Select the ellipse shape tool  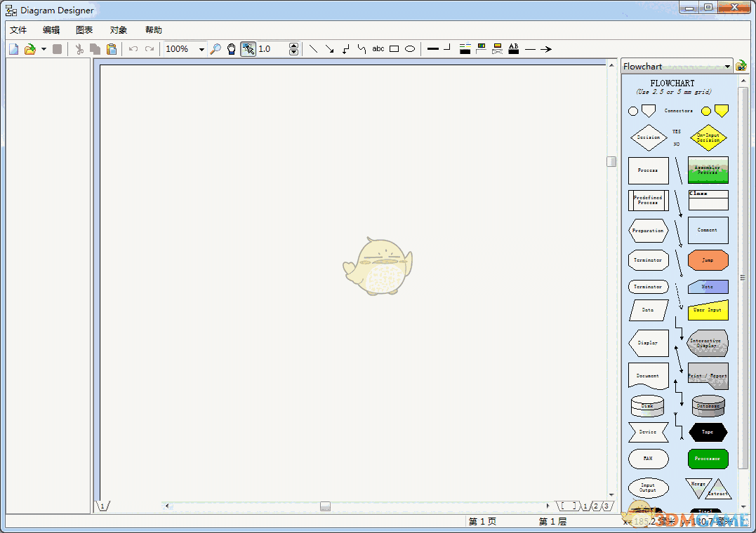410,49
